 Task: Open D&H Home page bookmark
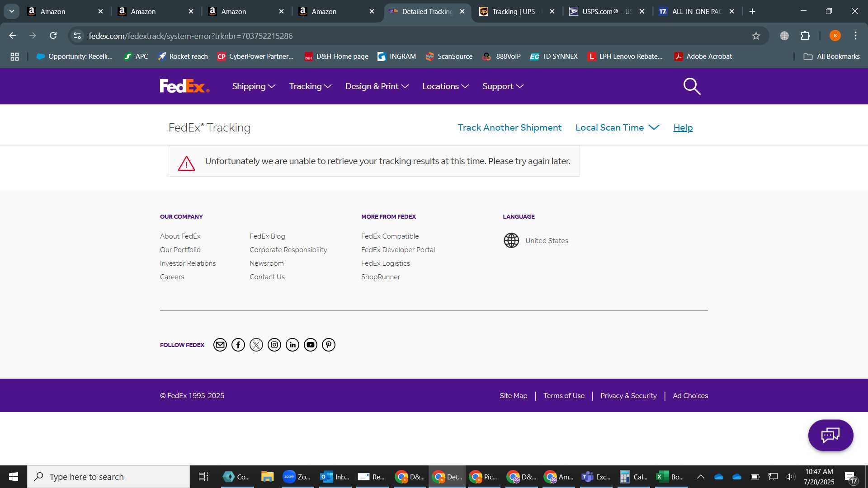336,56
